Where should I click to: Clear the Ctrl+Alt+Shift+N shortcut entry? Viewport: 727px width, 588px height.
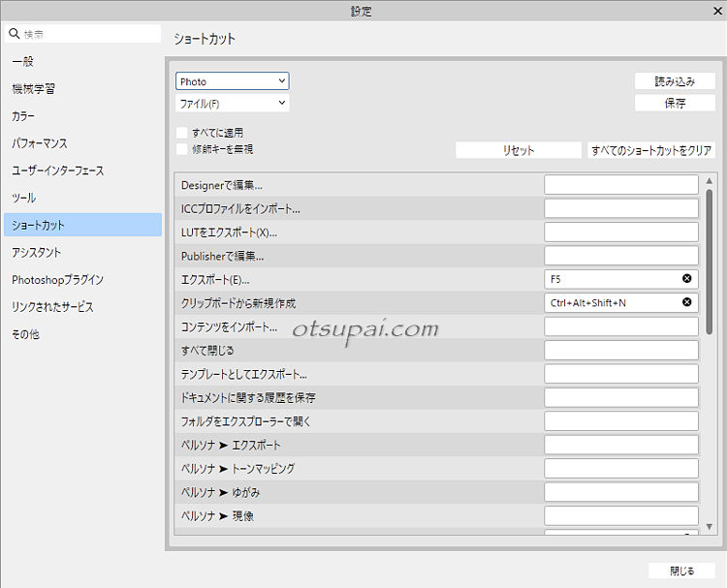coord(687,302)
